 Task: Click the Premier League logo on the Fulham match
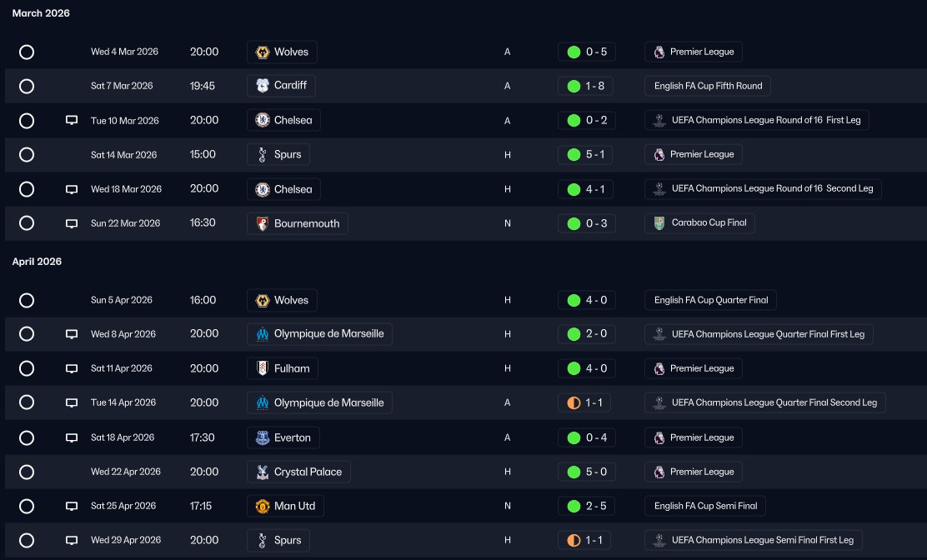[659, 368]
